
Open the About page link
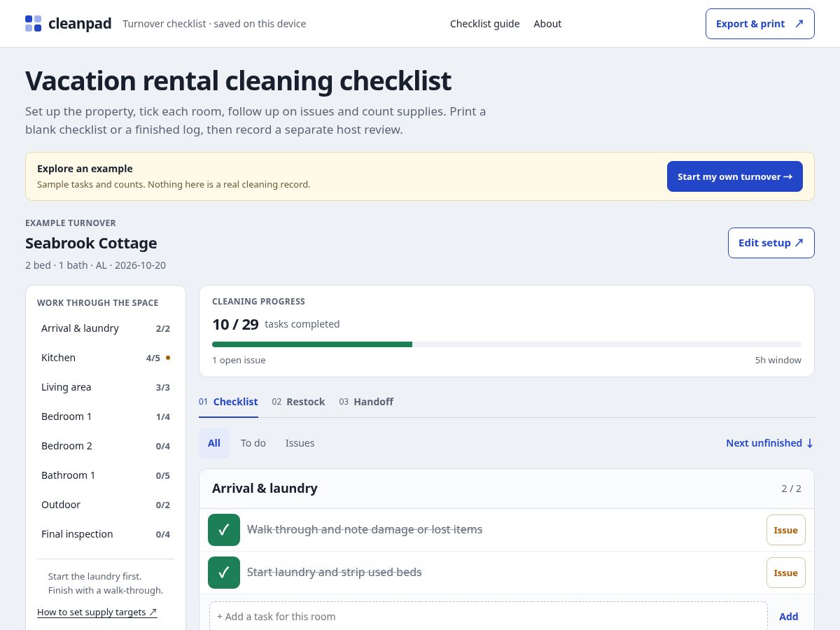click(547, 24)
